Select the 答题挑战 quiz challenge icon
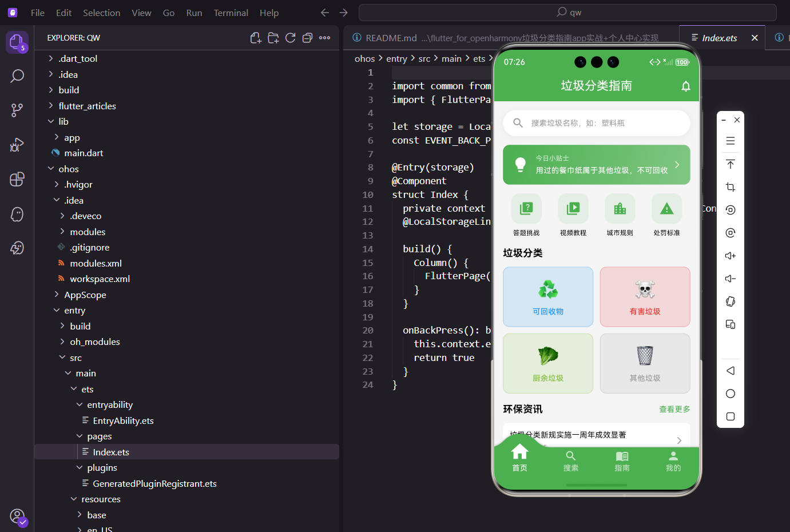 (526, 208)
